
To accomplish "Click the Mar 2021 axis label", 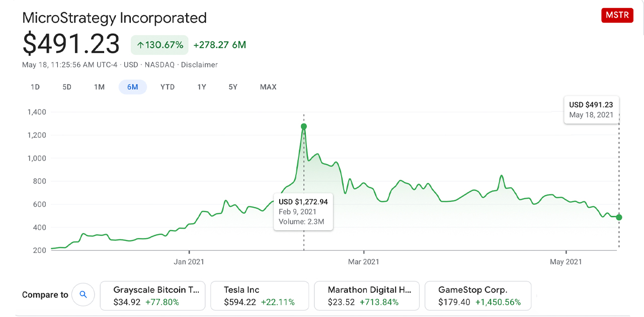I will tap(364, 262).
